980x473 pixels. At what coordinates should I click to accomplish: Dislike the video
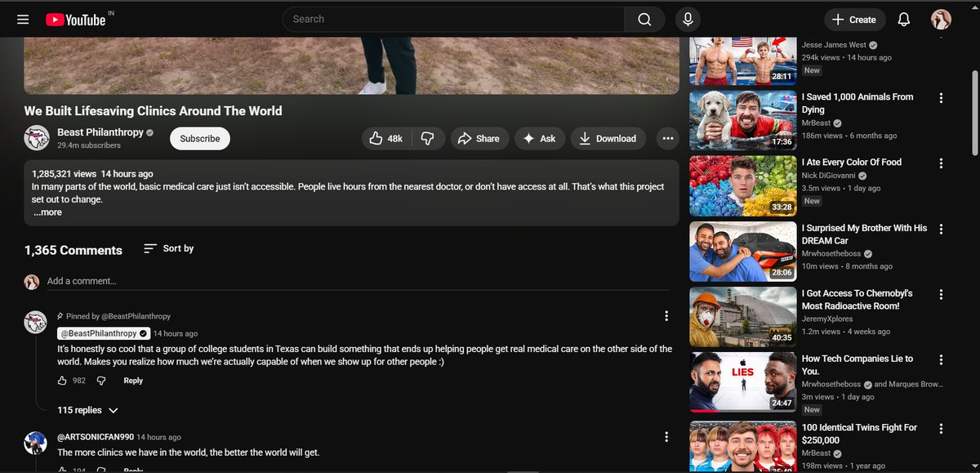coord(427,139)
